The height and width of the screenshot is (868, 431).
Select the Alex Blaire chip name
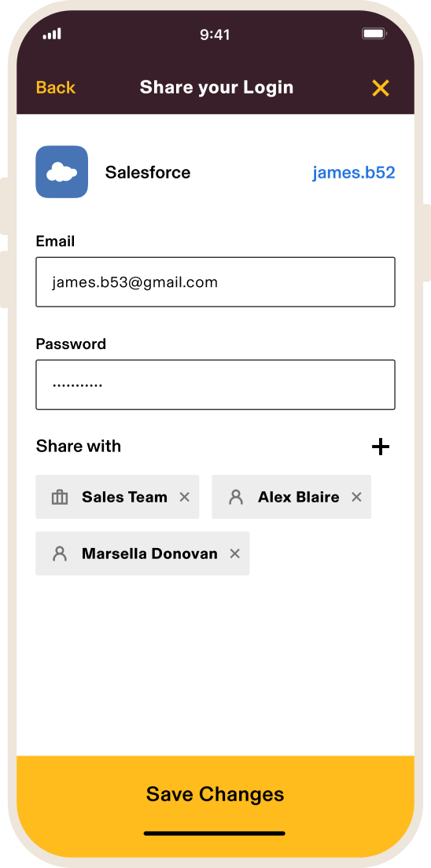coord(299,497)
